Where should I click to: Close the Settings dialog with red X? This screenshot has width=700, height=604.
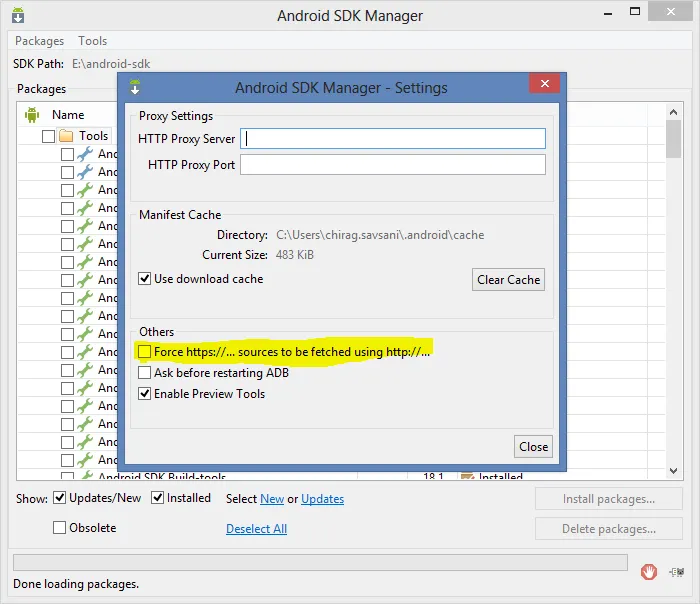pyautogui.click(x=545, y=83)
